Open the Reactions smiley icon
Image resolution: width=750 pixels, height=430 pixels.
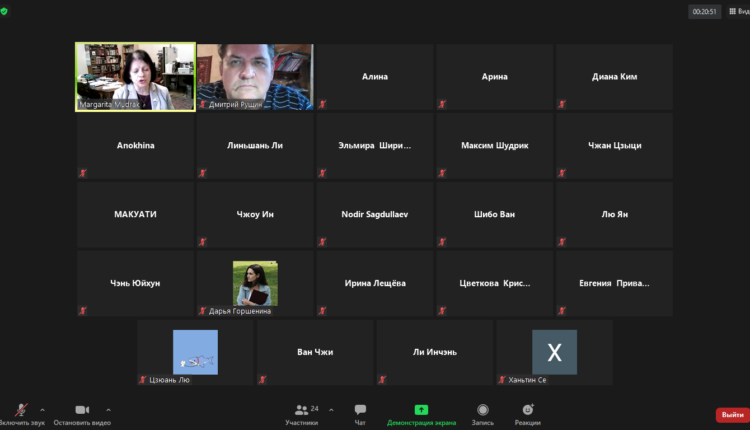(x=528, y=410)
